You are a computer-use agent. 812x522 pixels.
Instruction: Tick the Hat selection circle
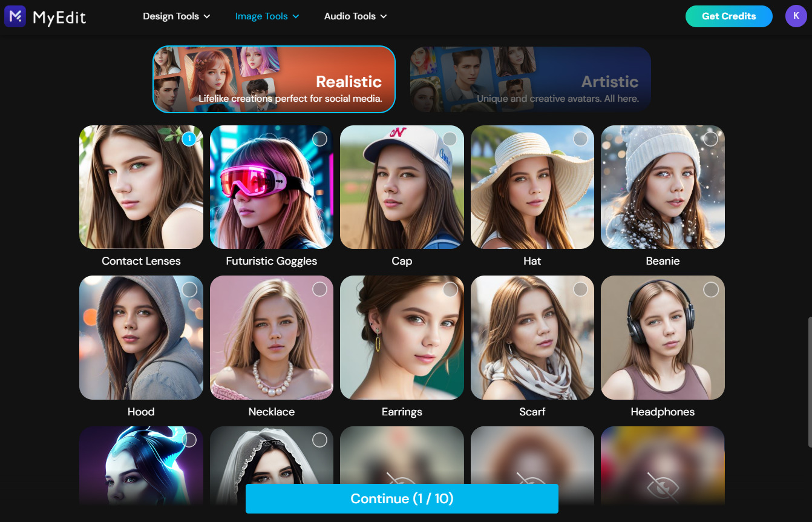tap(580, 139)
